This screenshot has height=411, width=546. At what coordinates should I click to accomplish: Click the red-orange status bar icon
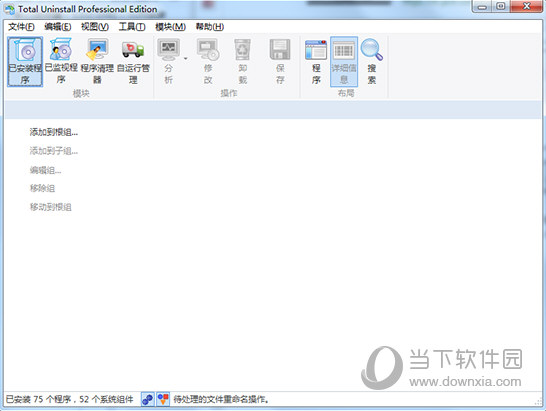(x=163, y=399)
